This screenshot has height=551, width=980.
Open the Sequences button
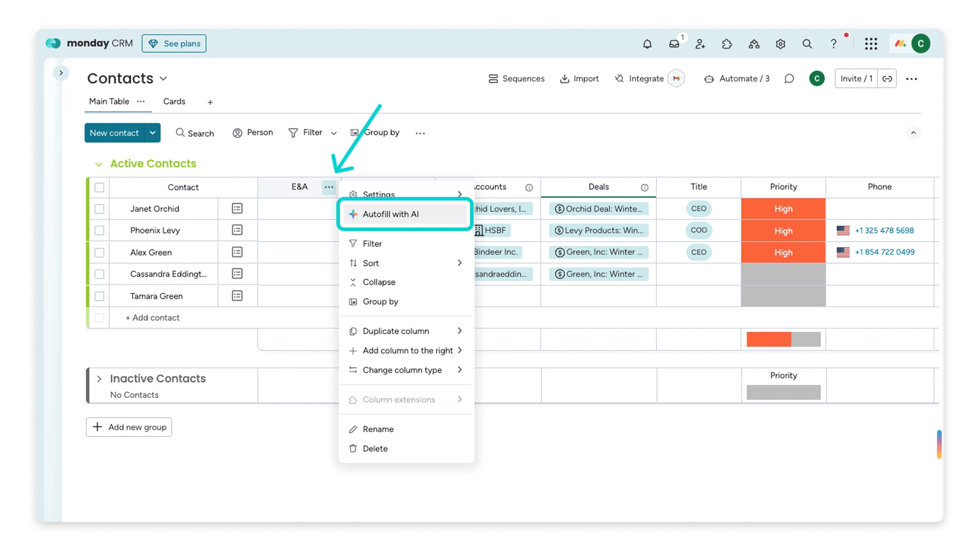(x=517, y=79)
